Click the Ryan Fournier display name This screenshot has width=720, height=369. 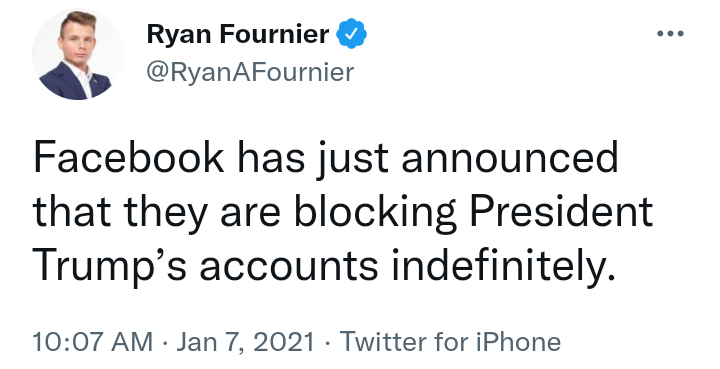point(238,34)
